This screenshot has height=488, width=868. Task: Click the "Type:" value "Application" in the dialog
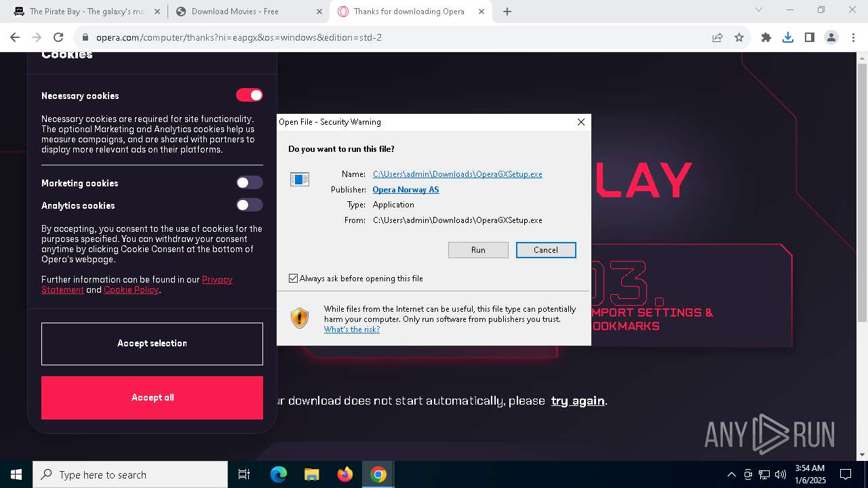[x=393, y=205]
